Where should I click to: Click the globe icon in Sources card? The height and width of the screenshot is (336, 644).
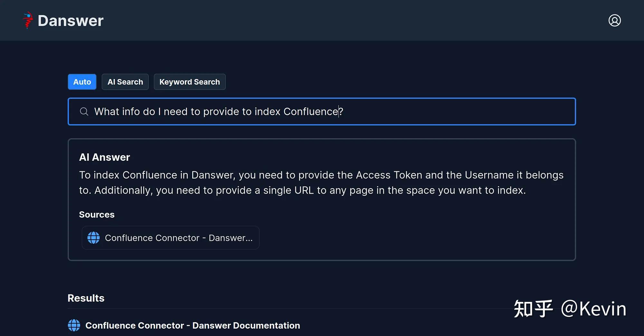[x=94, y=238]
